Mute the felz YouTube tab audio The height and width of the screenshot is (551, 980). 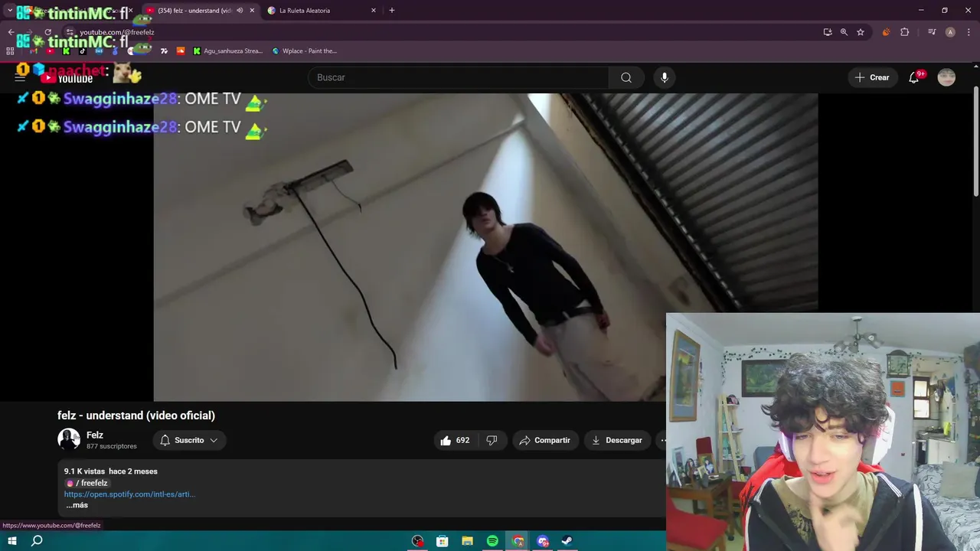tap(240, 11)
